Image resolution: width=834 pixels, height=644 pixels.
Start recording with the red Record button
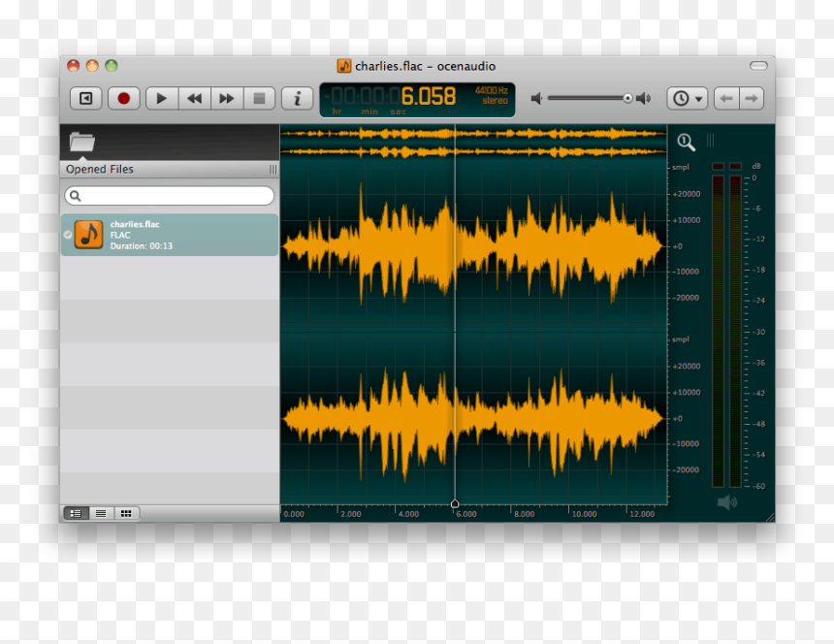pyautogui.click(x=123, y=98)
